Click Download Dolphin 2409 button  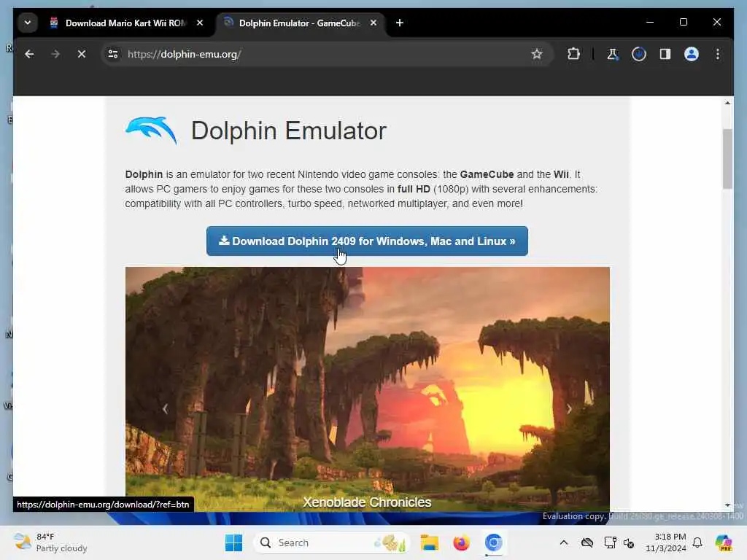pyautogui.click(x=367, y=241)
